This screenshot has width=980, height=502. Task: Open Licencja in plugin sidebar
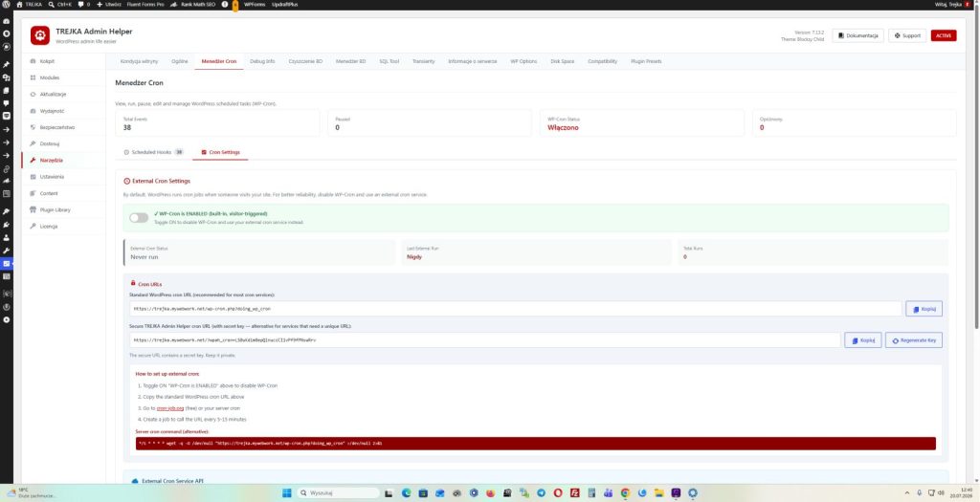point(62,227)
